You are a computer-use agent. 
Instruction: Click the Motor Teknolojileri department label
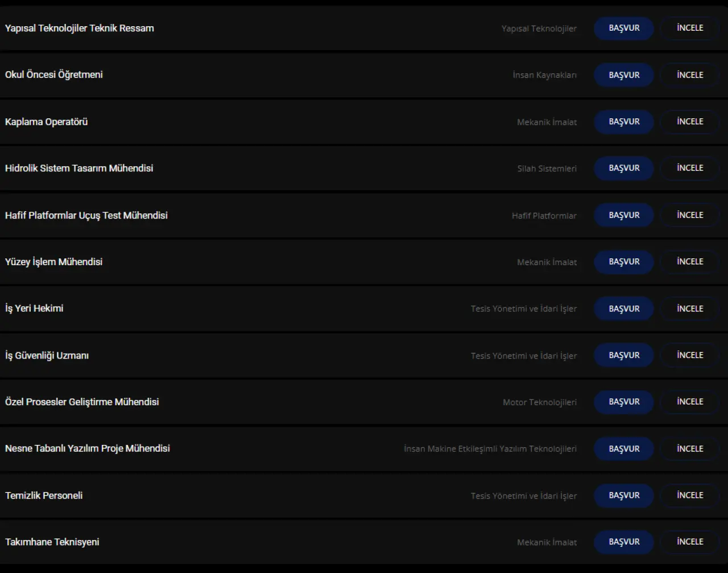[540, 402]
